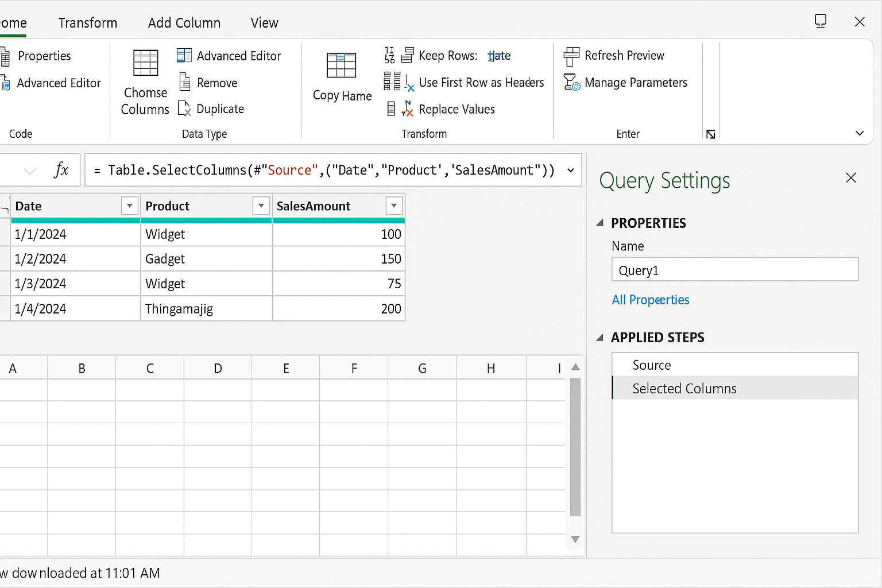Viewport: 882px width, 588px height.
Task: Click the fx formula icon
Action: (61, 170)
